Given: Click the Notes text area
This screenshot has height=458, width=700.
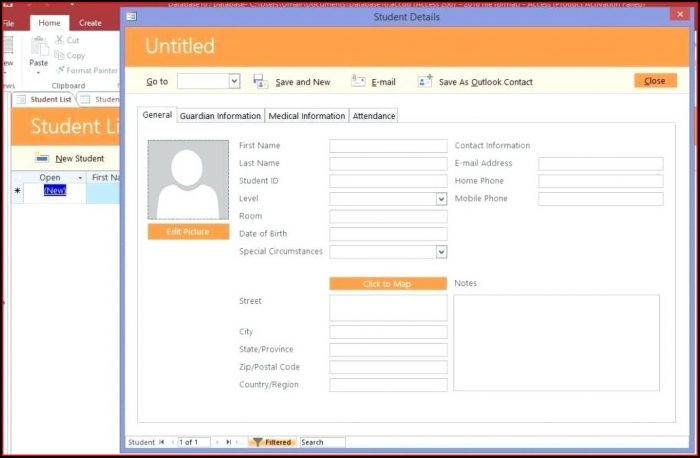Looking at the screenshot, I should (x=556, y=343).
